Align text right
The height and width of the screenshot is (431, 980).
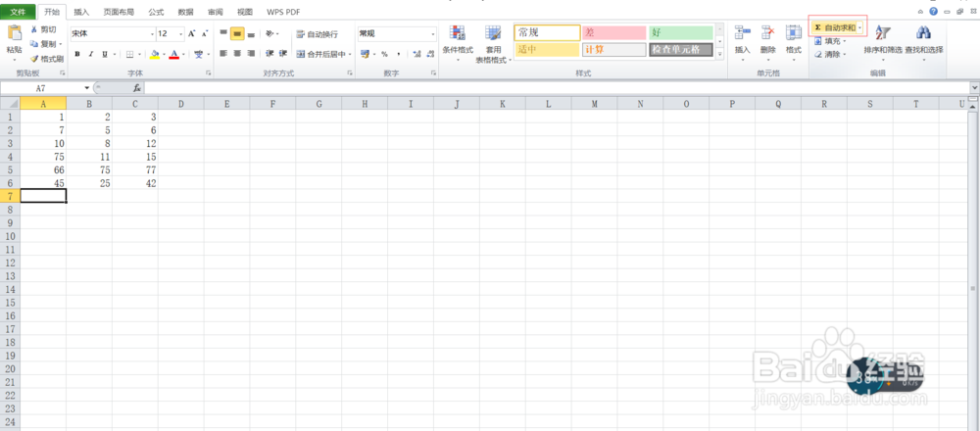point(251,54)
